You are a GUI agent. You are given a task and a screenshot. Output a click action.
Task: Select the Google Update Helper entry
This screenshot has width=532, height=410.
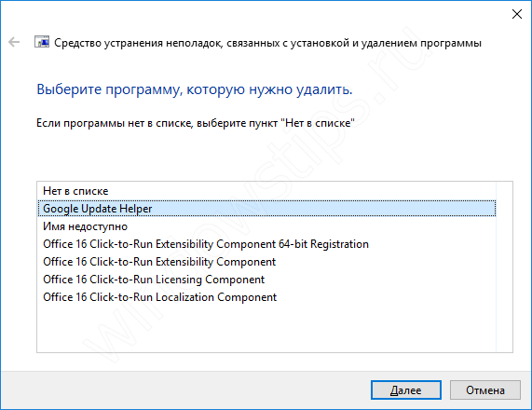click(x=266, y=209)
